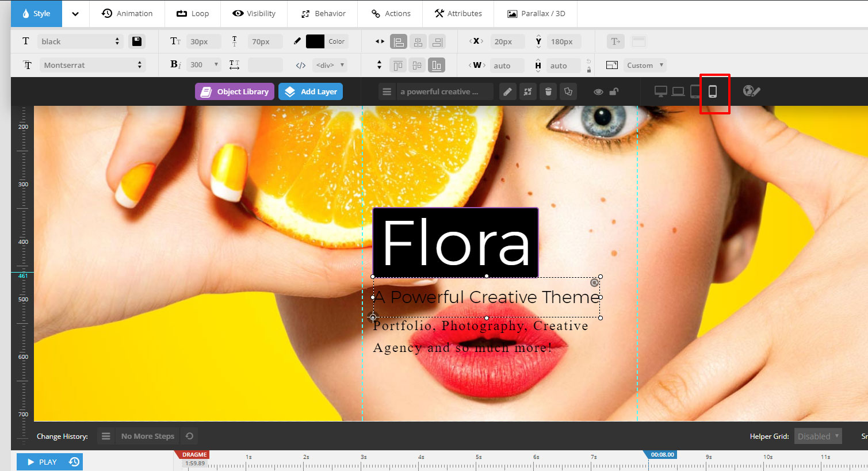Image resolution: width=868 pixels, height=471 pixels.
Task: Open the Animation tab
Action: tap(127, 14)
